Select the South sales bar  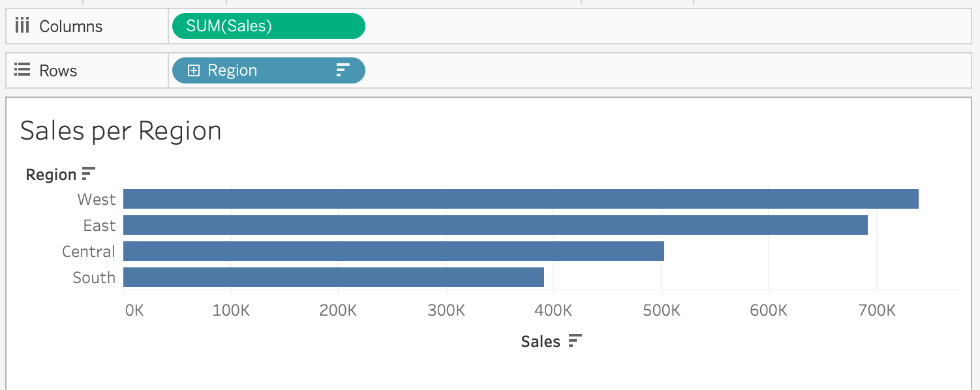(x=333, y=277)
